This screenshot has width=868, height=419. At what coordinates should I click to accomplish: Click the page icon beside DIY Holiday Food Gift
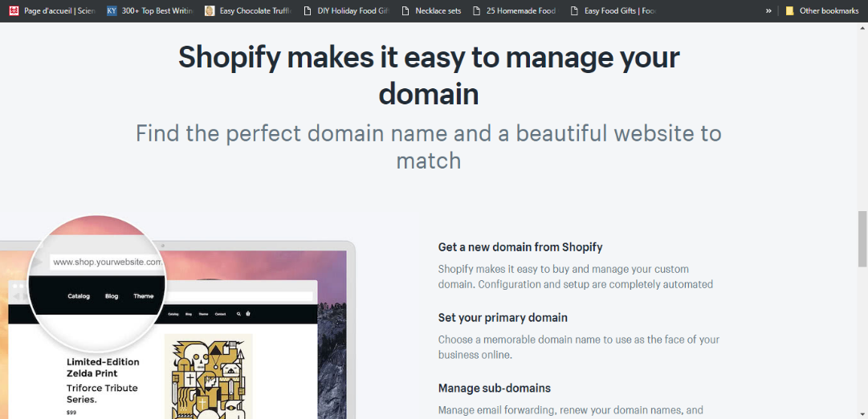point(308,10)
